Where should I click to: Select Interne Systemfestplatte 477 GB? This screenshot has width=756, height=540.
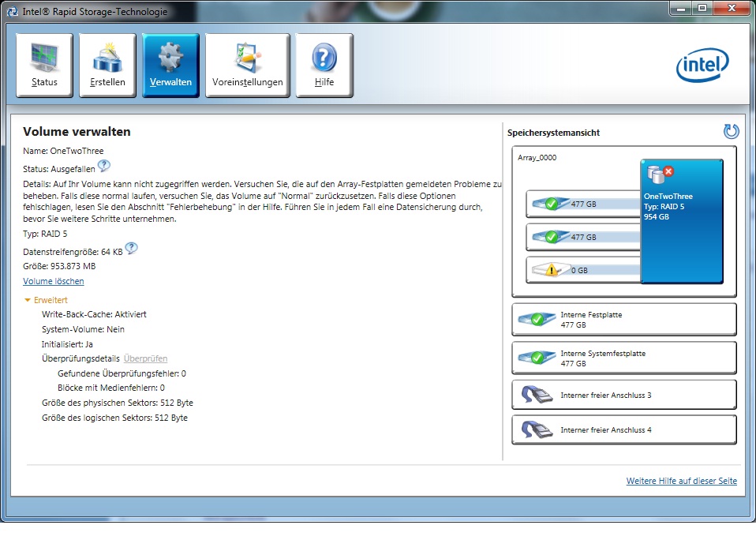[624, 358]
